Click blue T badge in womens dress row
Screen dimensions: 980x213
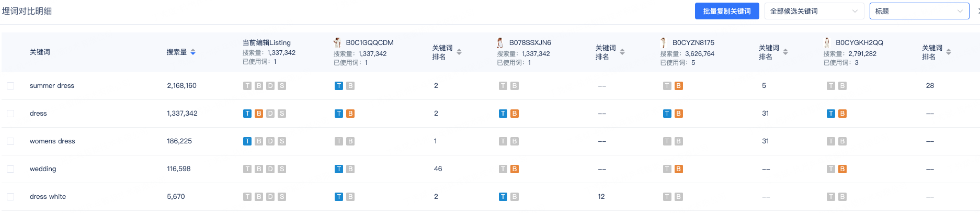tap(247, 141)
